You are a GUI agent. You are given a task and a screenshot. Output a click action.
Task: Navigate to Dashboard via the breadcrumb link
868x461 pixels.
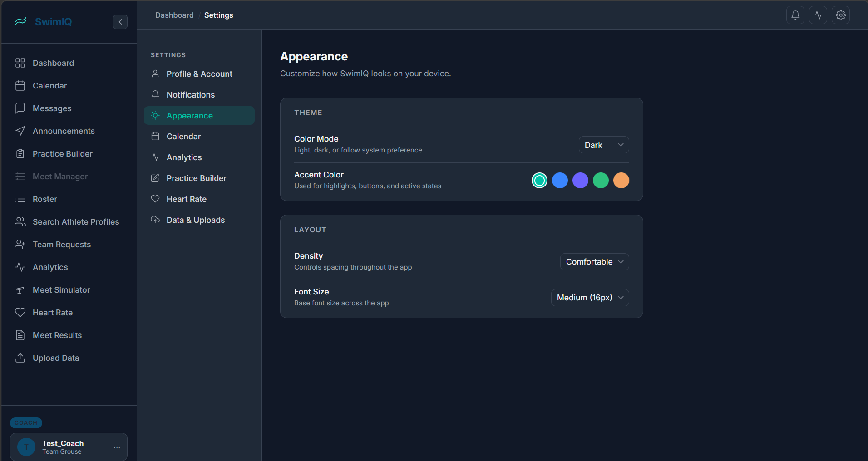174,15
